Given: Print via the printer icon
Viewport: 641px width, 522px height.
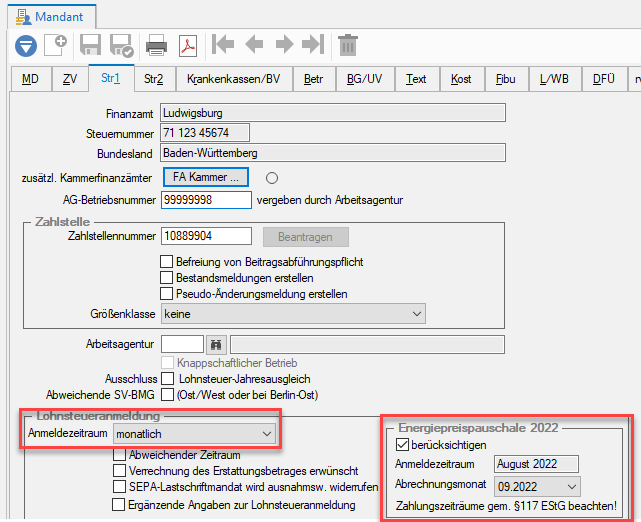Looking at the screenshot, I should pos(157,45).
